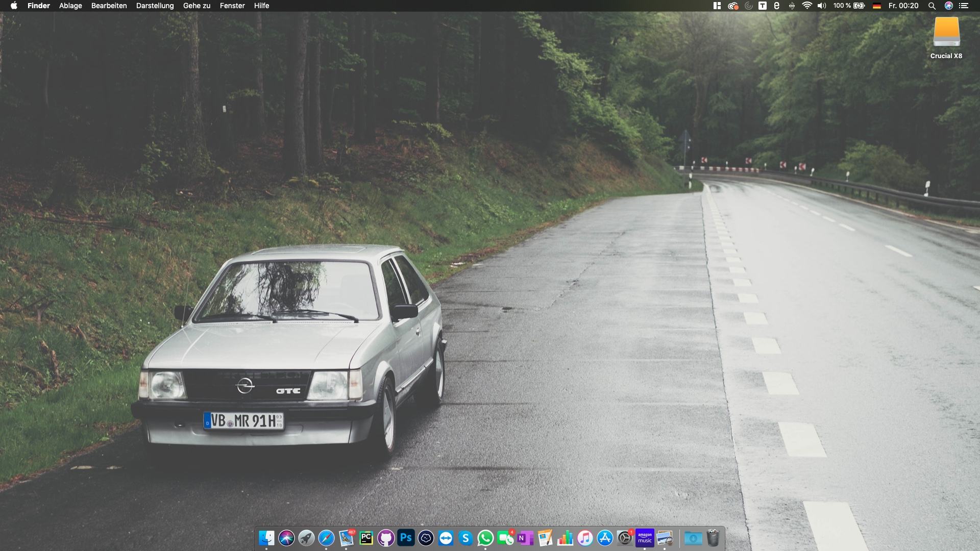Open Finder from the Dock

266,538
